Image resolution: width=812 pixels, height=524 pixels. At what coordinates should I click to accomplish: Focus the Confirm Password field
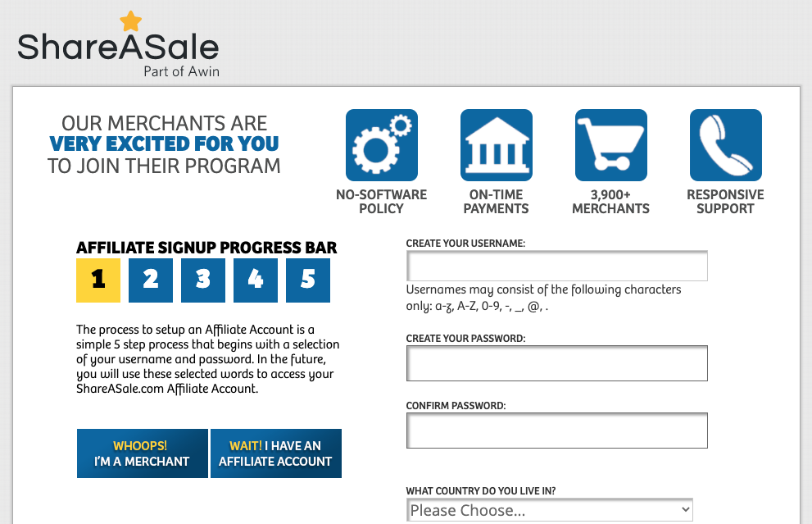coord(557,431)
